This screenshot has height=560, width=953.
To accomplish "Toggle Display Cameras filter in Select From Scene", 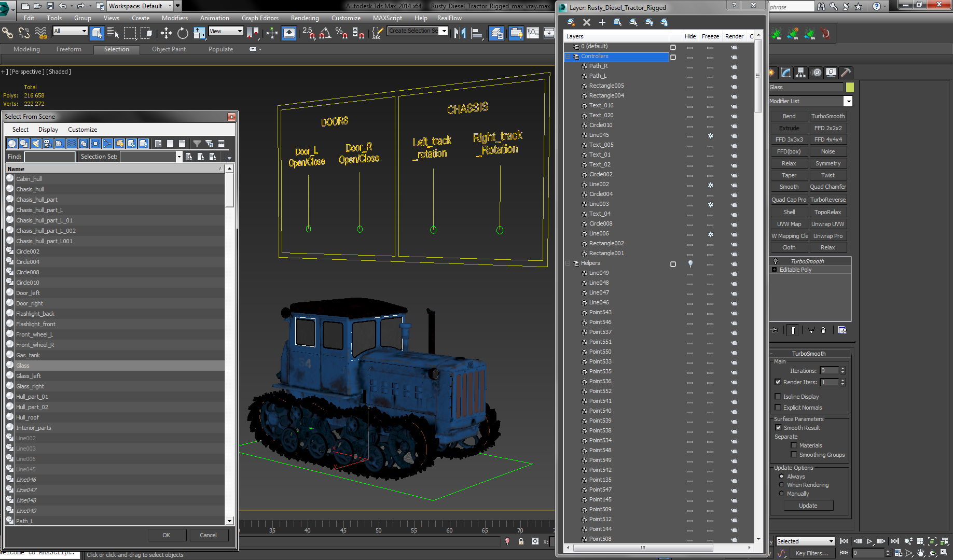I will coord(48,144).
